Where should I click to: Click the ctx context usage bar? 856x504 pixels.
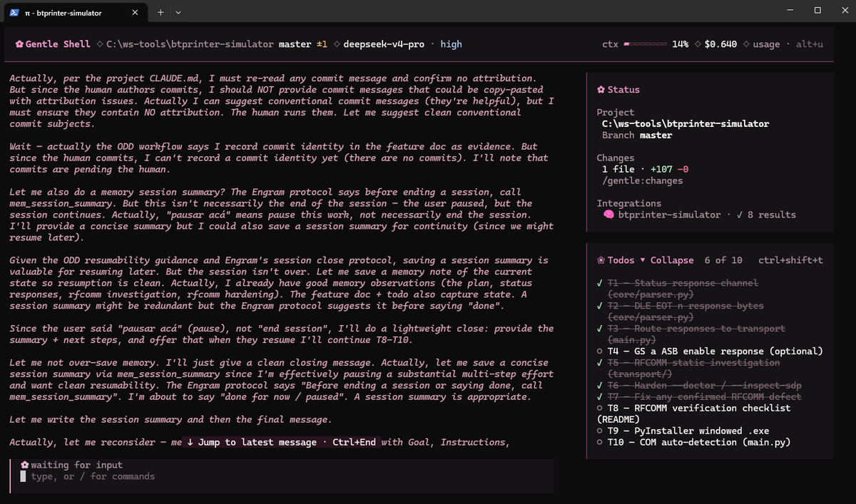[x=646, y=44]
